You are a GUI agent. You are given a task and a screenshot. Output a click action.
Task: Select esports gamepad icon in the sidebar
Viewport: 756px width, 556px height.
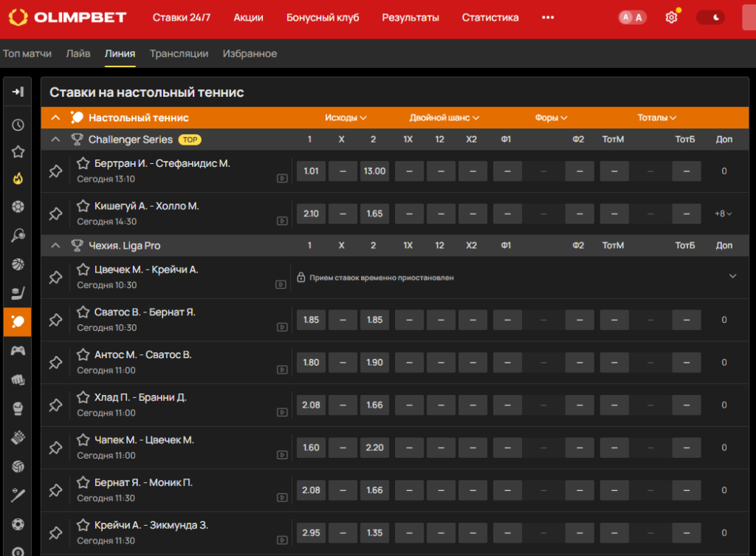click(x=18, y=351)
